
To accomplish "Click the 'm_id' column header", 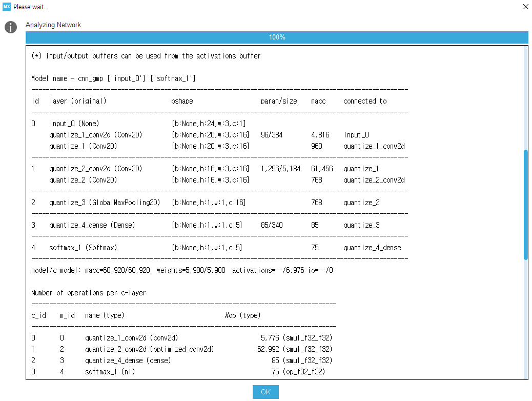I will click(x=67, y=315).
